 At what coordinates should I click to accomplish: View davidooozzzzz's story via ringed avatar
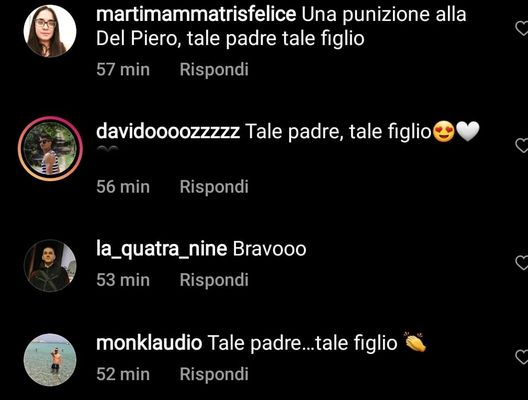pos(50,148)
